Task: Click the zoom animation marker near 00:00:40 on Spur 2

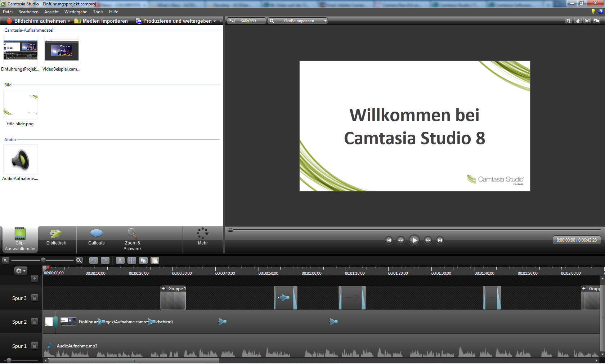Action: click(223, 322)
